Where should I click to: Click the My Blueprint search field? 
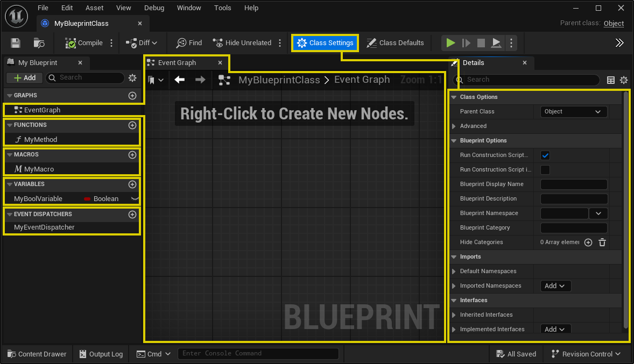click(85, 77)
